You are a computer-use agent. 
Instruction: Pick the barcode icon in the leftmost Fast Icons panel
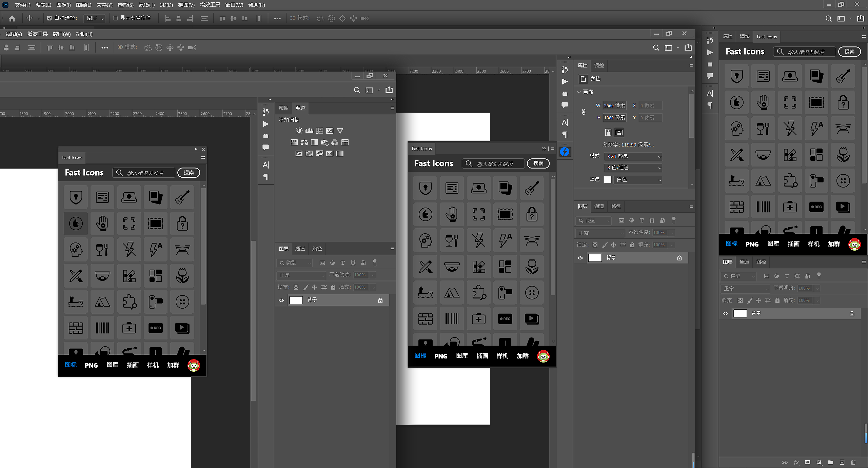tap(102, 328)
